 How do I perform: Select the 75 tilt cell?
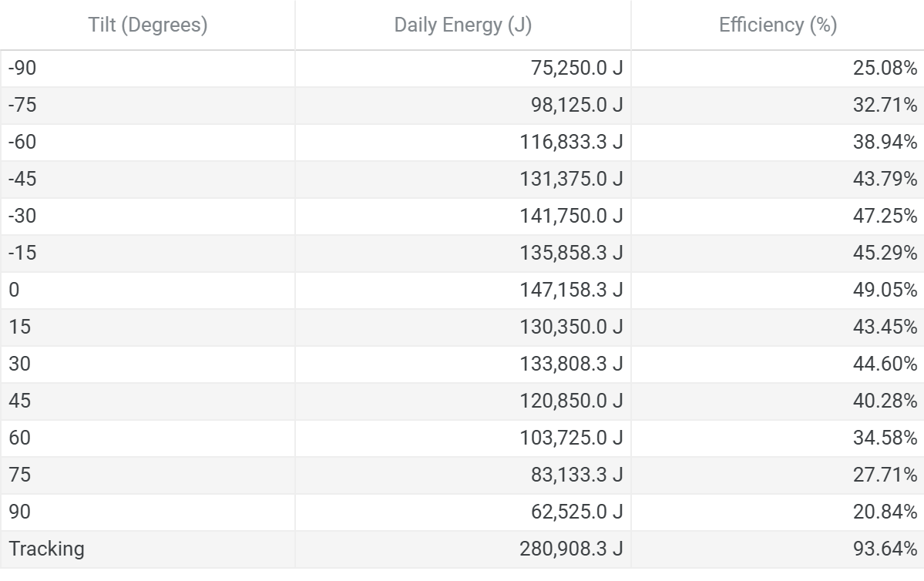147,475
